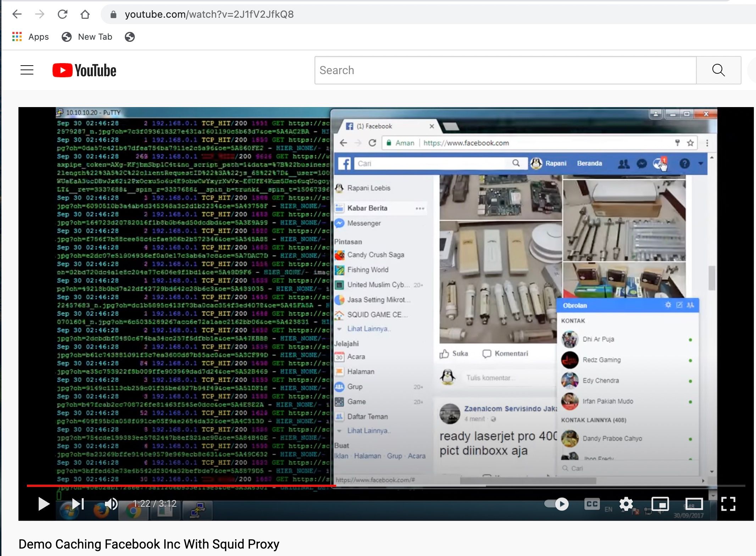
Task: Open the player settings gear
Action: tap(626, 504)
